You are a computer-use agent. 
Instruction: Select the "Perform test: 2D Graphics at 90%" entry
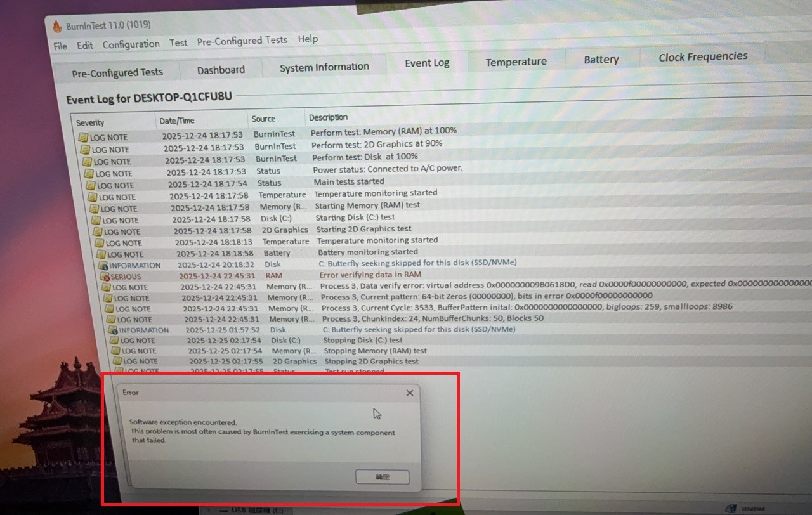point(377,144)
